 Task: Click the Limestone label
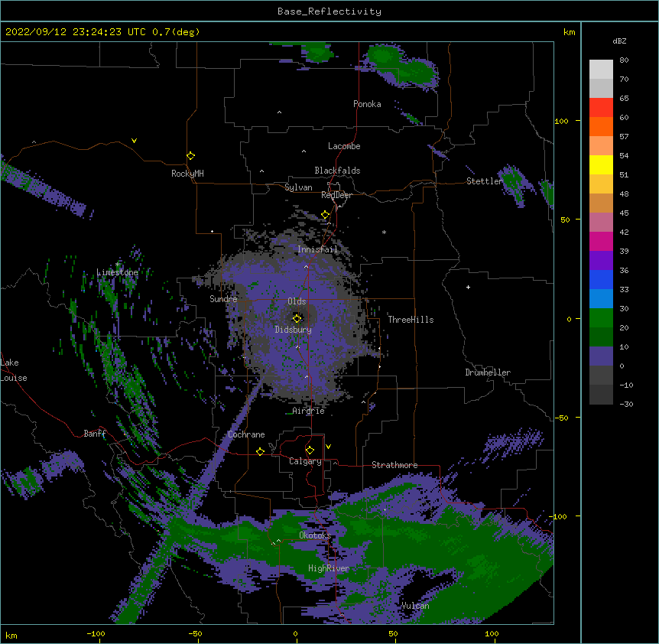[117, 272]
